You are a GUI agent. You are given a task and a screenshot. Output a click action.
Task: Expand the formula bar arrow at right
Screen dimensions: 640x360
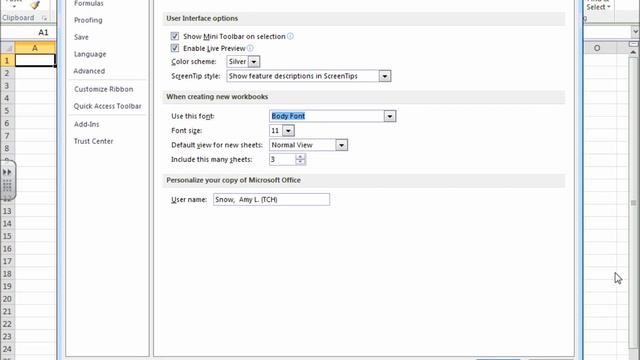click(636, 32)
